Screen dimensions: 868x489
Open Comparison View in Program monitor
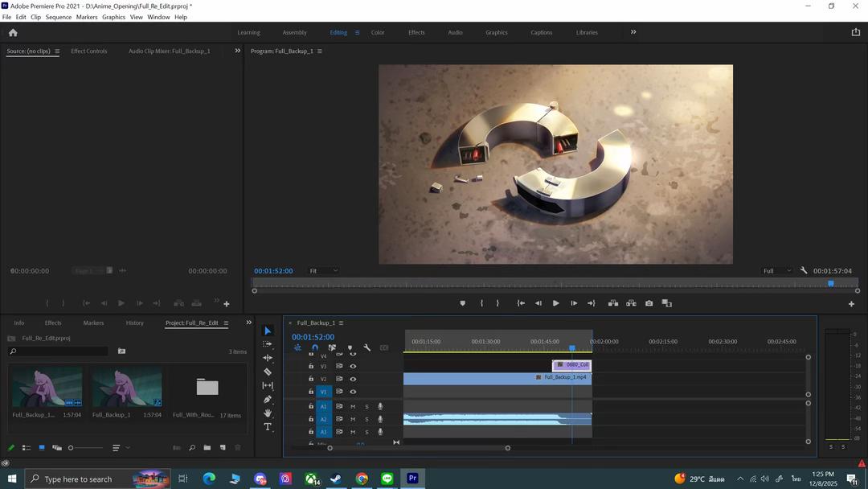click(x=667, y=303)
